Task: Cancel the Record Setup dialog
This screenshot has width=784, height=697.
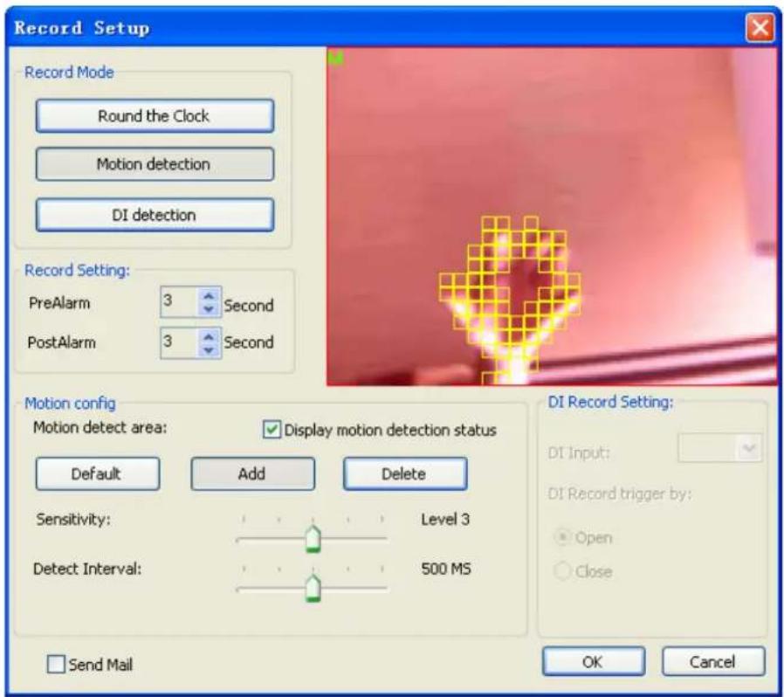Action: (713, 661)
